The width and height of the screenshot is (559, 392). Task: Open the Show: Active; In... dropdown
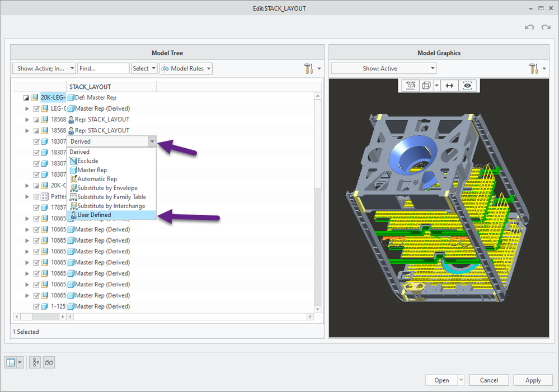[44, 68]
